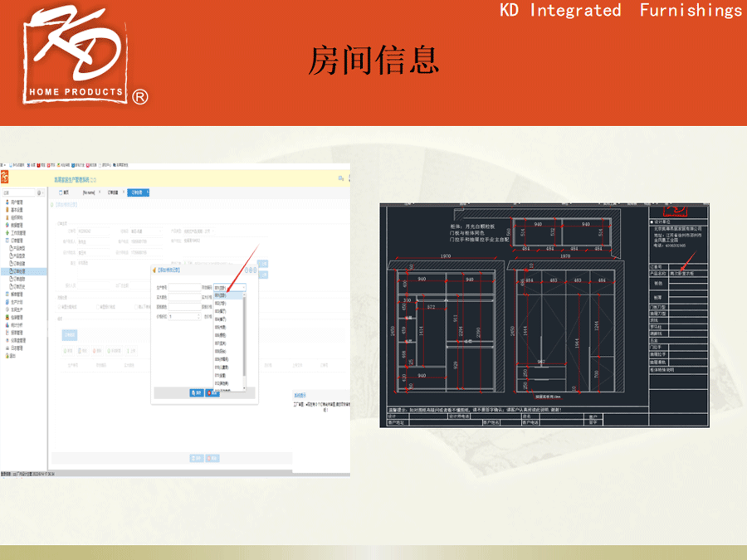Switch to the 首页 tab
Screen dimensions: 747x560
tap(65, 192)
